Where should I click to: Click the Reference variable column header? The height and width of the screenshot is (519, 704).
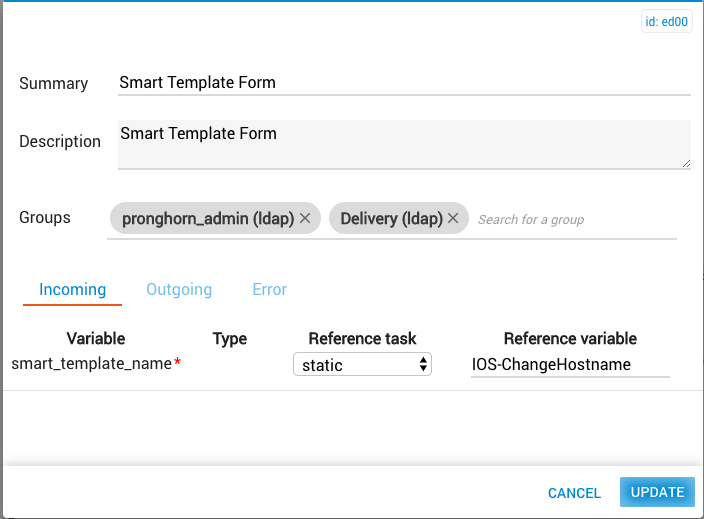click(570, 339)
